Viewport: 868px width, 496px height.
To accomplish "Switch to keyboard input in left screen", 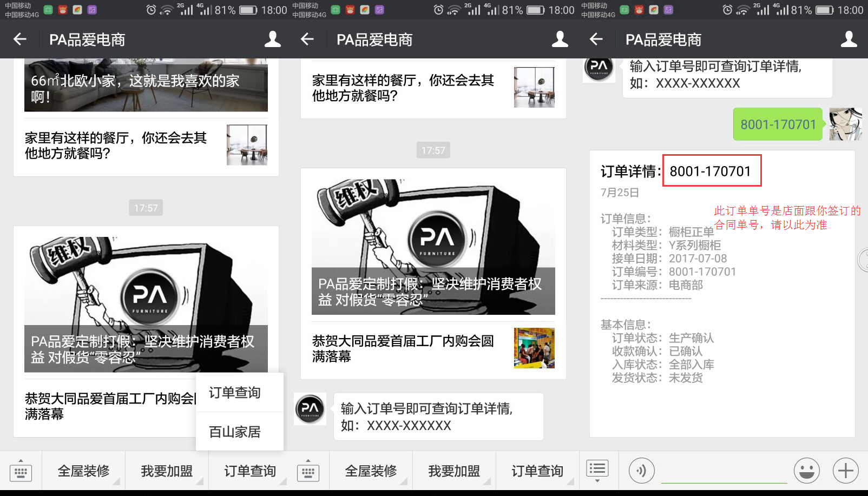I will point(21,471).
